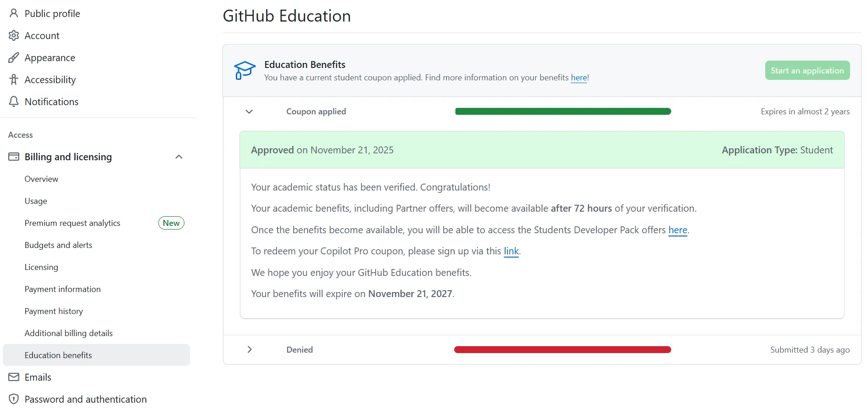This screenshot has height=410, width=868.
Task: Collapse the Coupon applied row
Action: [x=249, y=112]
